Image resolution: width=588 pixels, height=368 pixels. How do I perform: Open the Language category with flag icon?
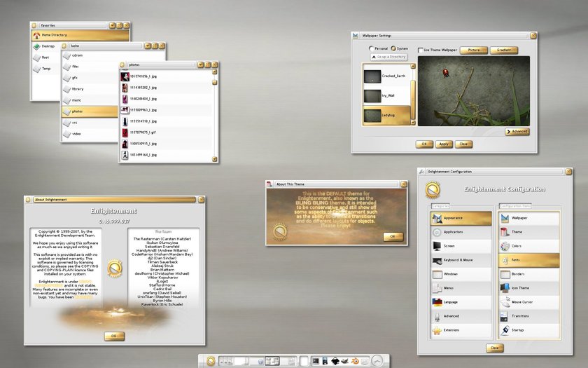point(461,302)
